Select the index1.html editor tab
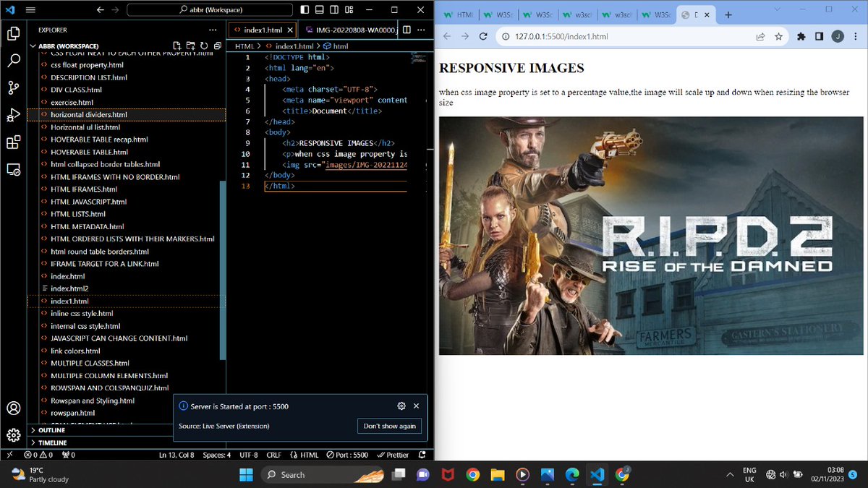The image size is (868, 488). click(x=262, y=30)
